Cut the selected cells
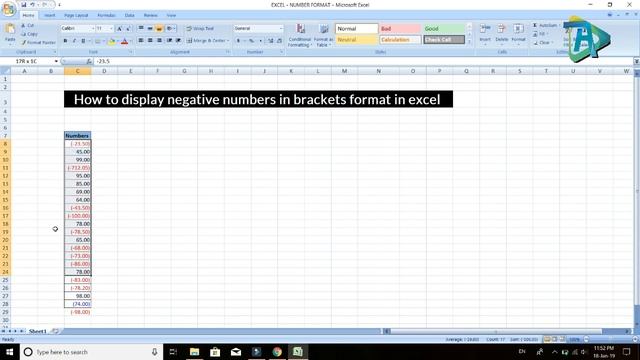 [28, 26]
